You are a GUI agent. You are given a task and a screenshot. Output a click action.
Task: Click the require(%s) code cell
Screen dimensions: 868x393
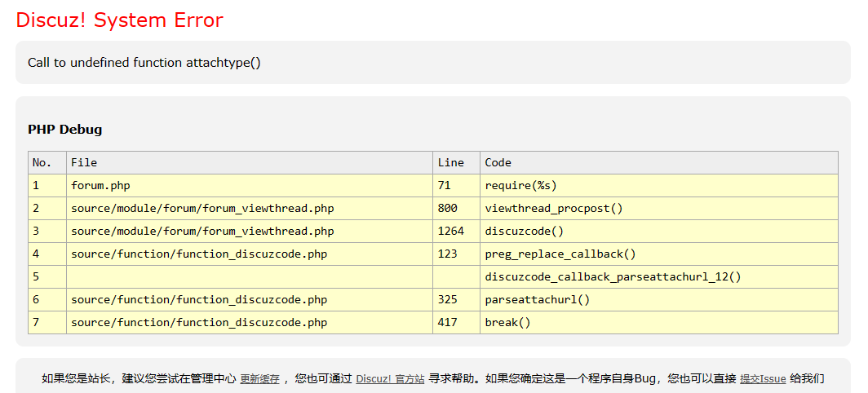(520, 186)
